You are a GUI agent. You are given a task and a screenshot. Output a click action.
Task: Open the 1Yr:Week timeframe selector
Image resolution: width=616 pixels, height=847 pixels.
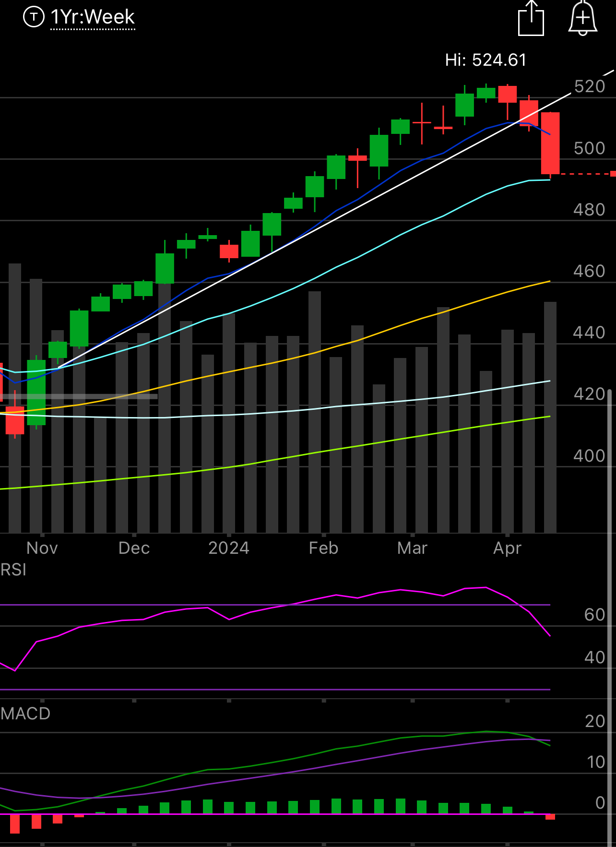click(x=93, y=17)
